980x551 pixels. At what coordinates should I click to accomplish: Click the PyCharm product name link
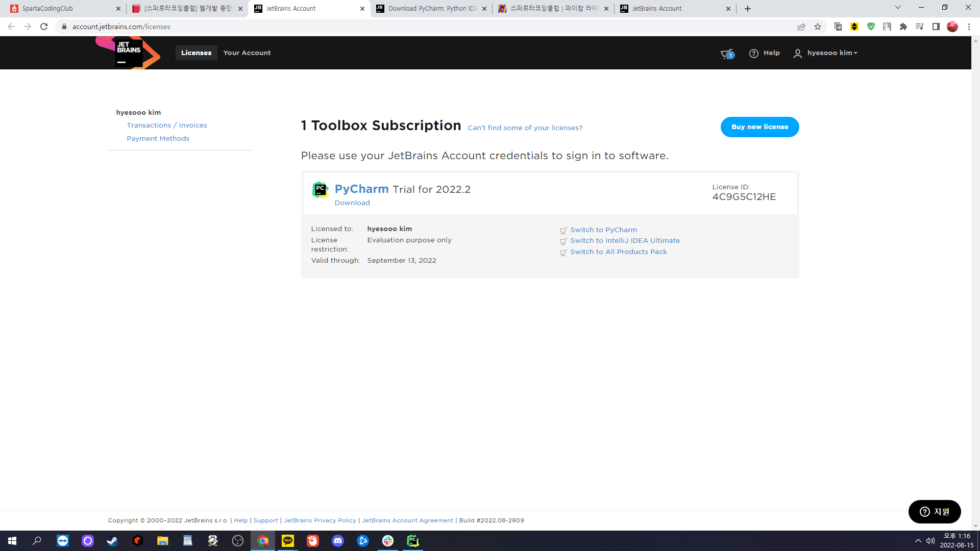point(361,189)
